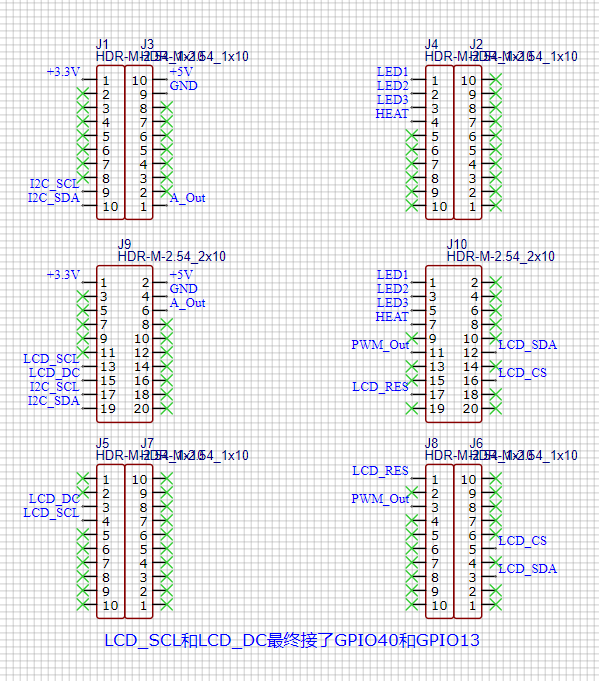Click the LCD_CS net label beside J6
The width and height of the screenshot is (599, 681).
click(522, 541)
